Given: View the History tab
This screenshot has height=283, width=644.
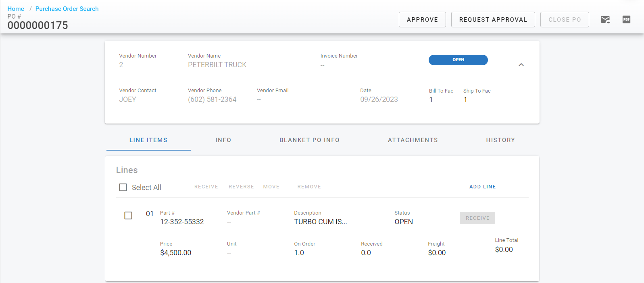Looking at the screenshot, I should [x=500, y=140].
